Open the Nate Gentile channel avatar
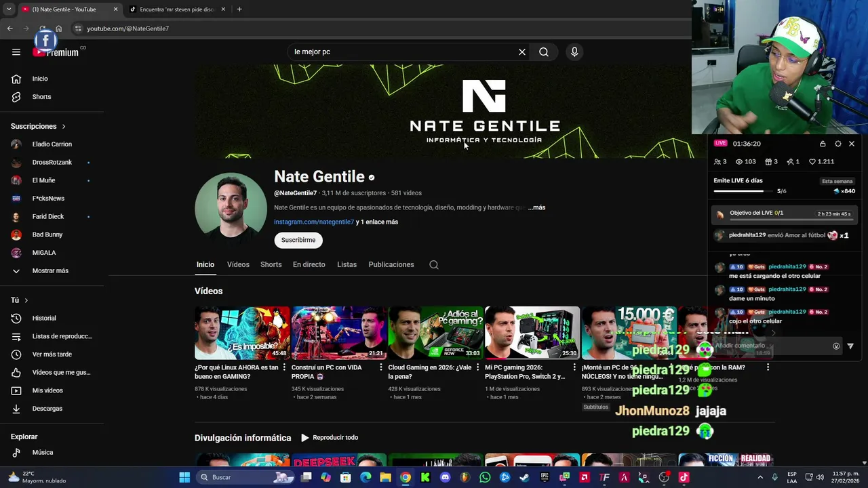 (231, 207)
